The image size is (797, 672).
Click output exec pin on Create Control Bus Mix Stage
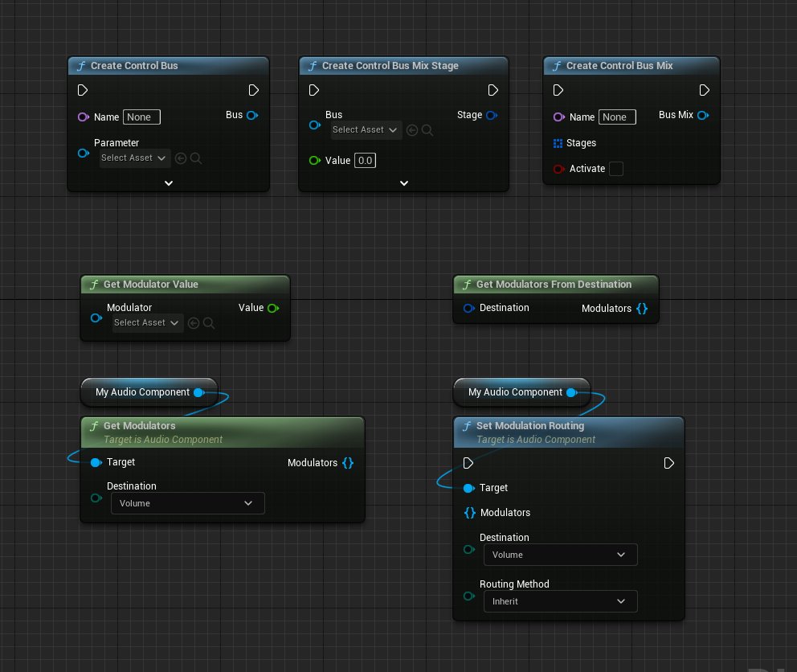[493, 90]
